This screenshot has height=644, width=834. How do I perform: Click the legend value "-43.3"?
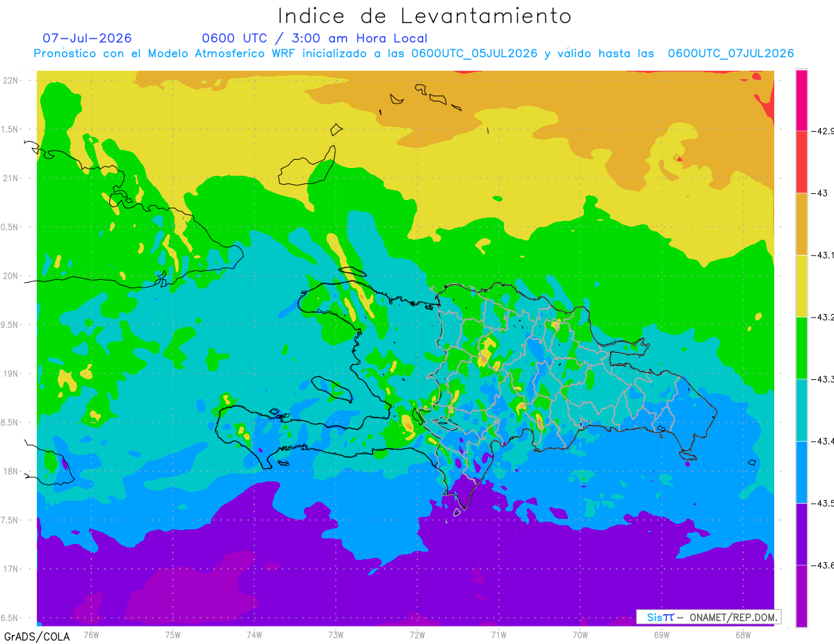coord(824,379)
